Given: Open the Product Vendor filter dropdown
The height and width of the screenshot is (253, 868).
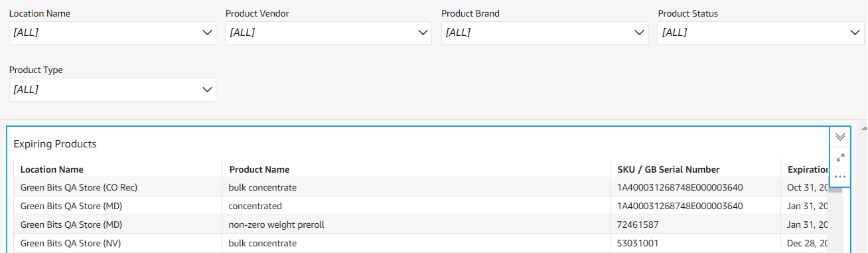Looking at the screenshot, I should (328, 33).
